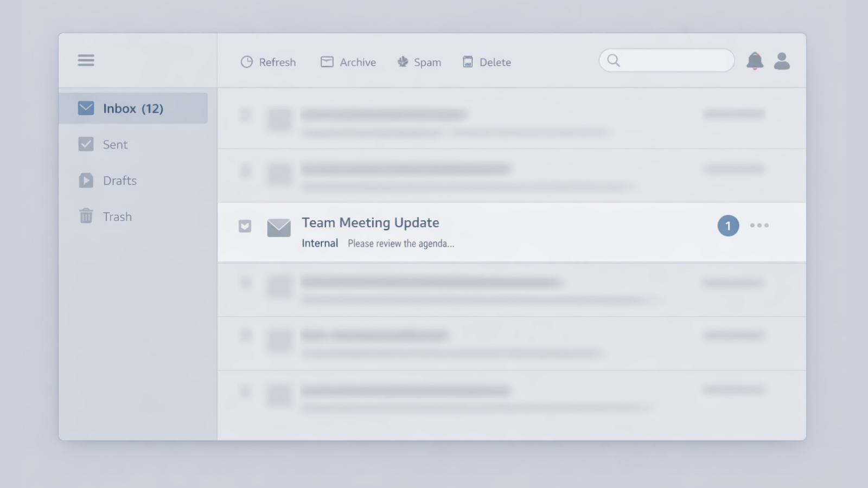Switch to the Sent folder
The image size is (868, 488).
(115, 144)
